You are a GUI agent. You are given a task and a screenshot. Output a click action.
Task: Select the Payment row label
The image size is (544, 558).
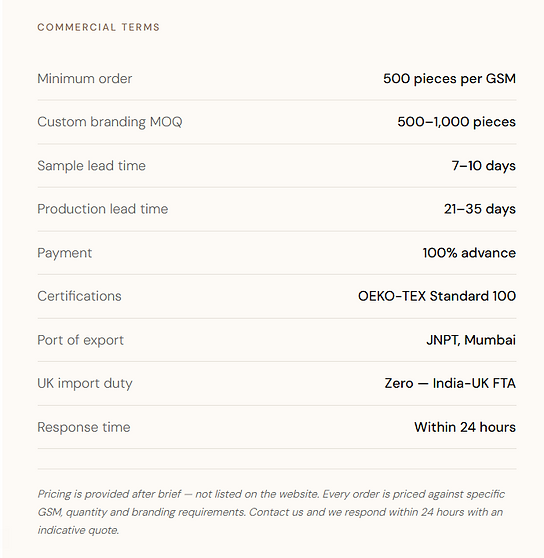click(x=65, y=253)
